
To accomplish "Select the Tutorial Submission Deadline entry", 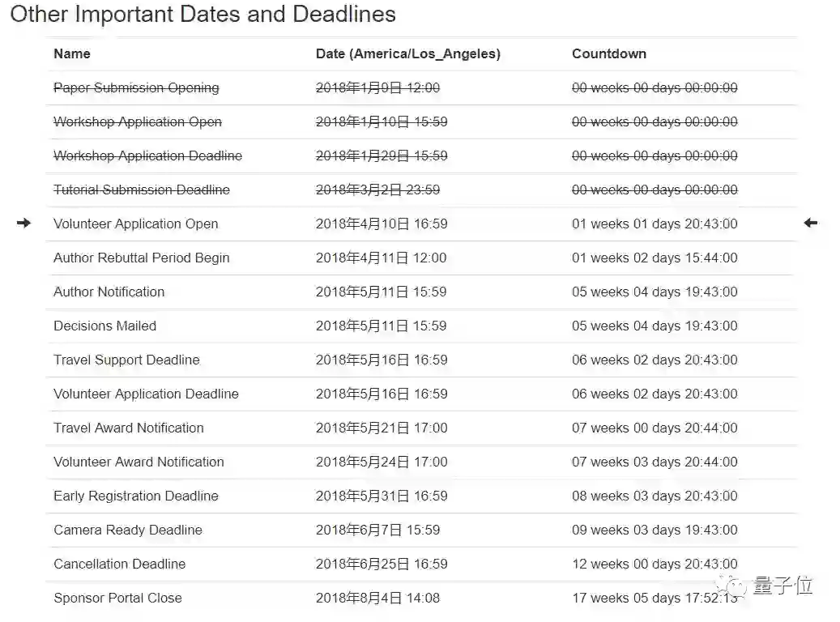I will [x=141, y=190].
